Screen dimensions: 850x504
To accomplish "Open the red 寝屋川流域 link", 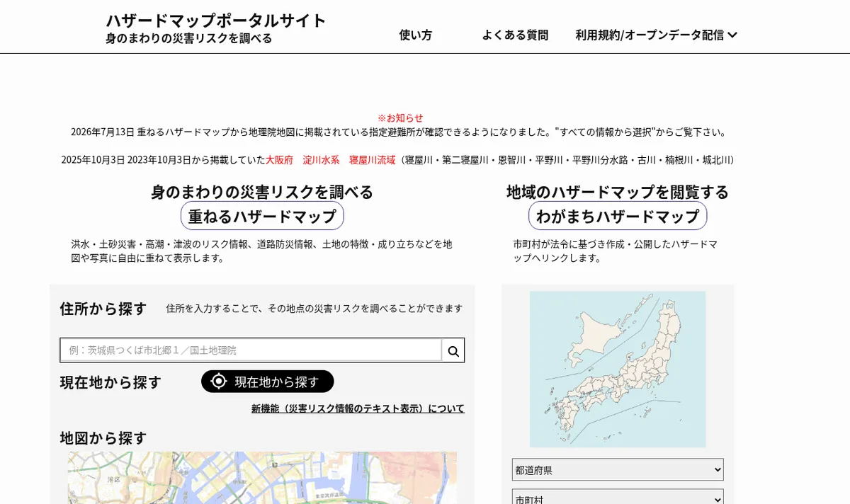I will [372, 160].
